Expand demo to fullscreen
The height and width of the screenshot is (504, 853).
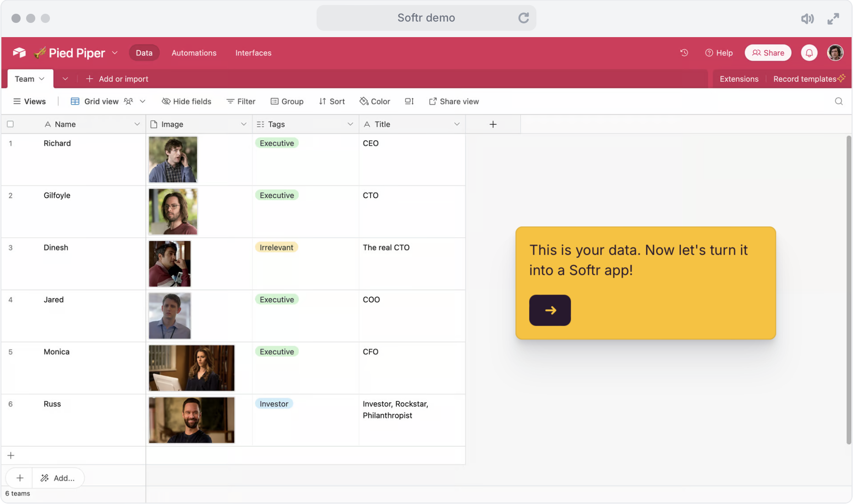[x=833, y=19]
